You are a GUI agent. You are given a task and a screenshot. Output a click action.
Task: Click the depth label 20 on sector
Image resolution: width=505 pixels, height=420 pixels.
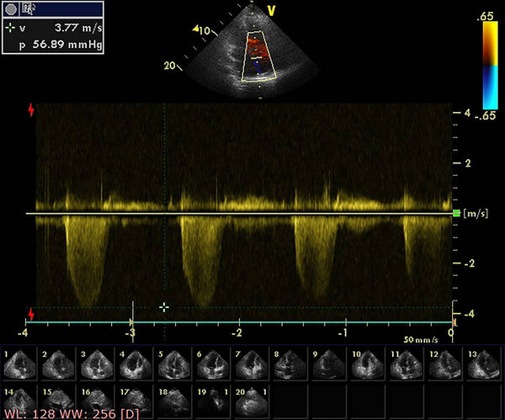point(169,66)
